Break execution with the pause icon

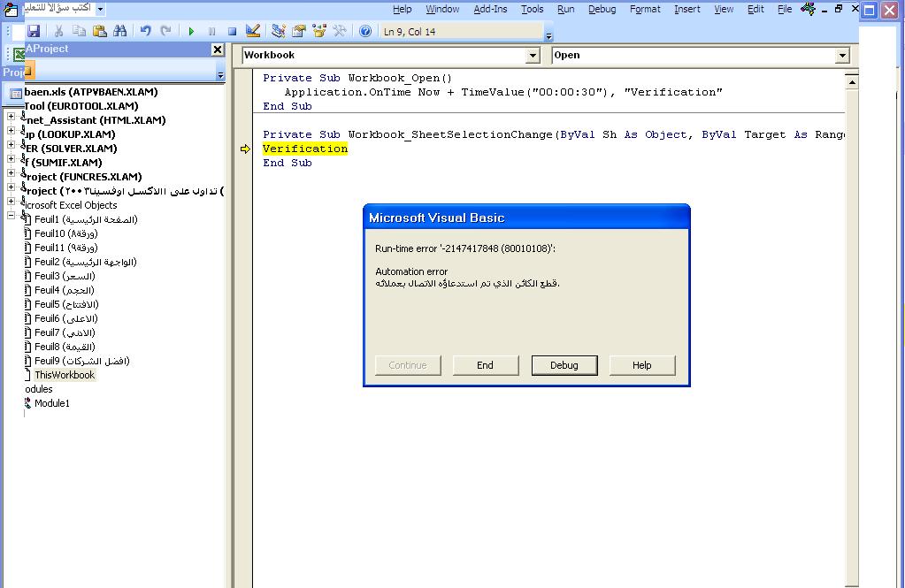tap(211, 31)
